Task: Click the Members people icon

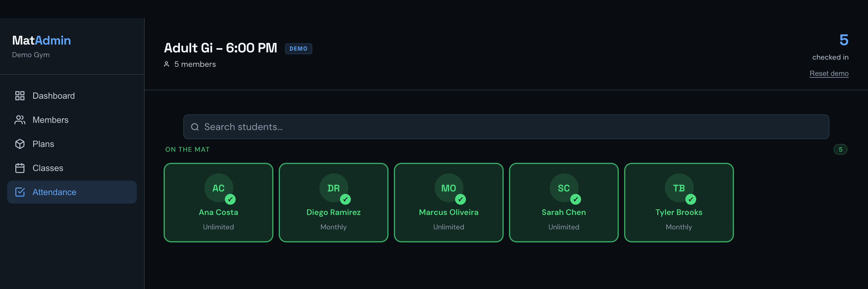Action: [20, 120]
